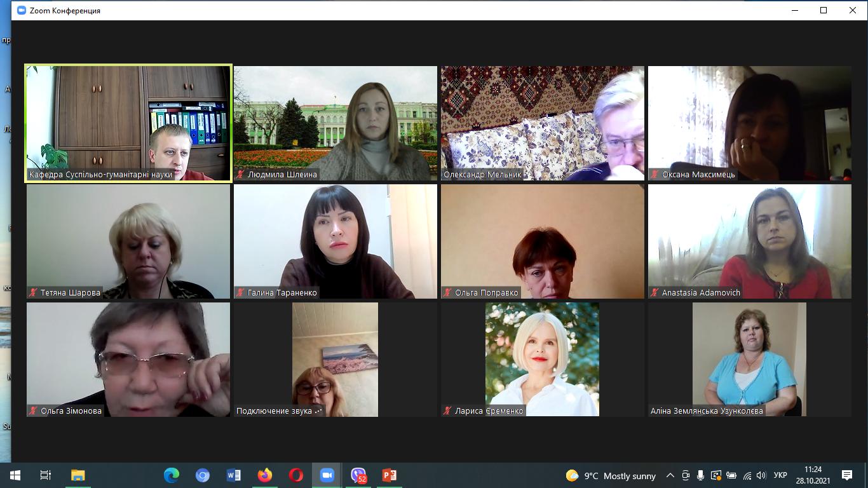Click the muted mic icon beside Ольга Зімонова
Viewport: 868px width, 488px height.
[x=34, y=410]
